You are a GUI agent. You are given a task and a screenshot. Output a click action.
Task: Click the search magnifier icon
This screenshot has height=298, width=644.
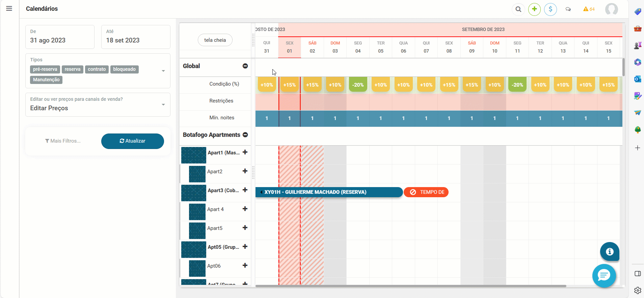[x=518, y=9]
